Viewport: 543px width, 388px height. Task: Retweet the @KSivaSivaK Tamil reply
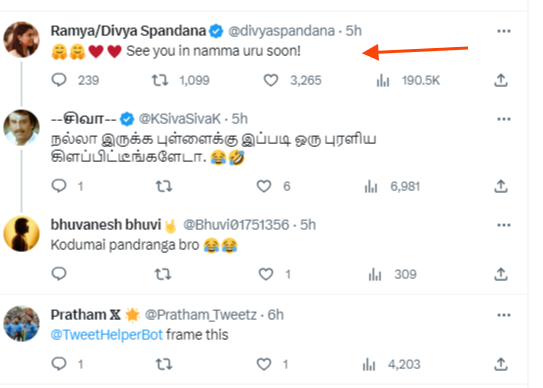(x=163, y=186)
